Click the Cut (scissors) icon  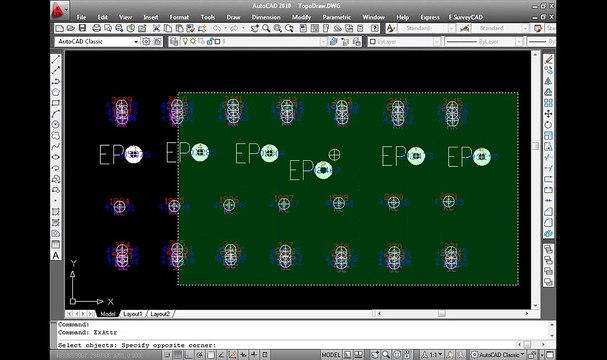pyautogui.click(x=156, y=28)
